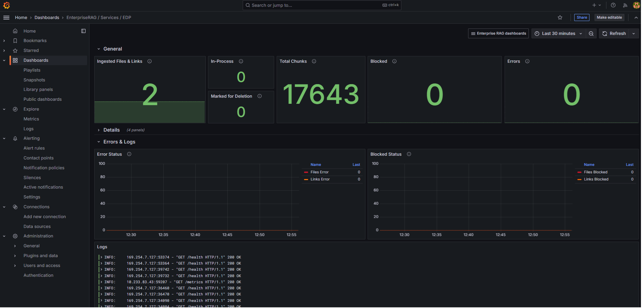
Task: Click the Make editable button
Action: (609, 18)
